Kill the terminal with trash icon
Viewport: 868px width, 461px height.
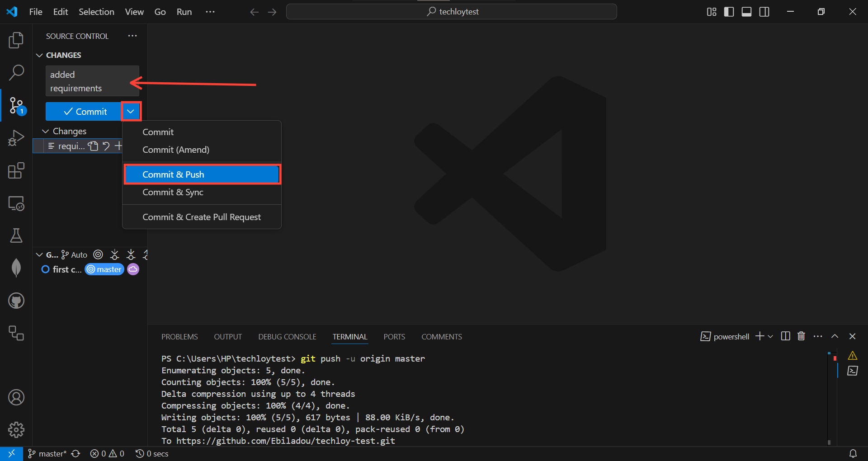point(801,336)
